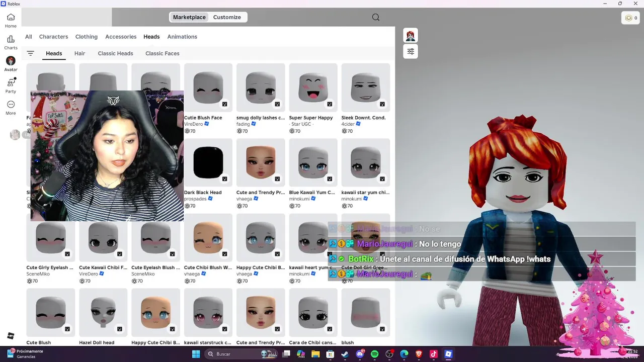Image resolution: width=644 pixels, height=362 pixels.
Task: Select the Cute Kawaii Chibi F head
Action: pos(103,238)
